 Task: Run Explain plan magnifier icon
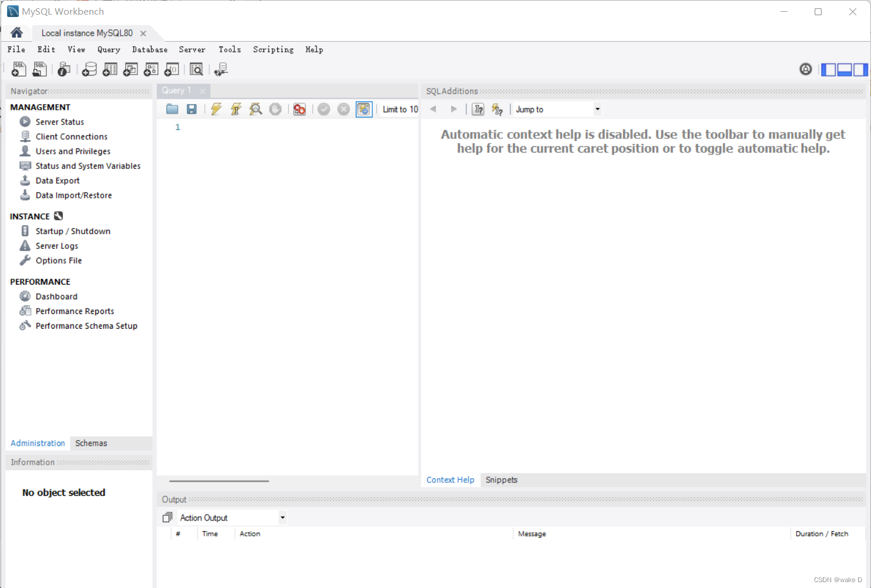coord(255,109)
